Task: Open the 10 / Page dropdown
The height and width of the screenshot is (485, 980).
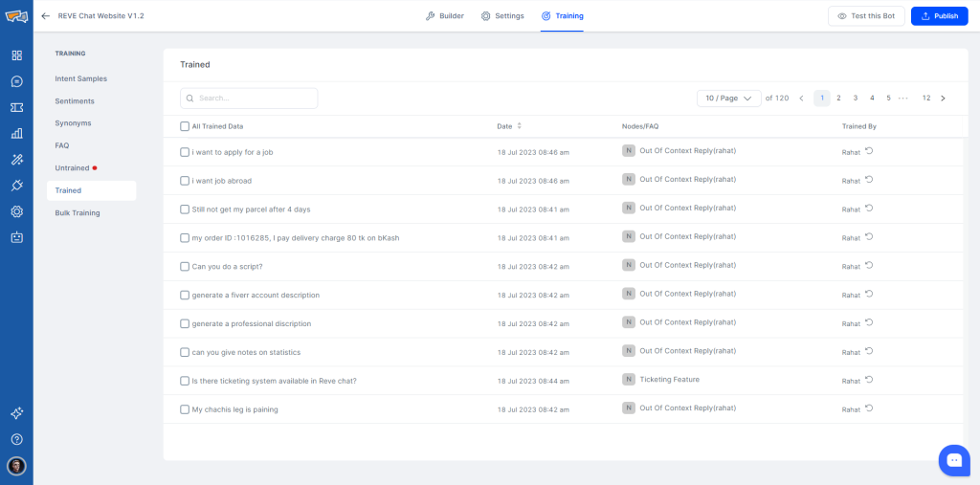Action: 728,99
